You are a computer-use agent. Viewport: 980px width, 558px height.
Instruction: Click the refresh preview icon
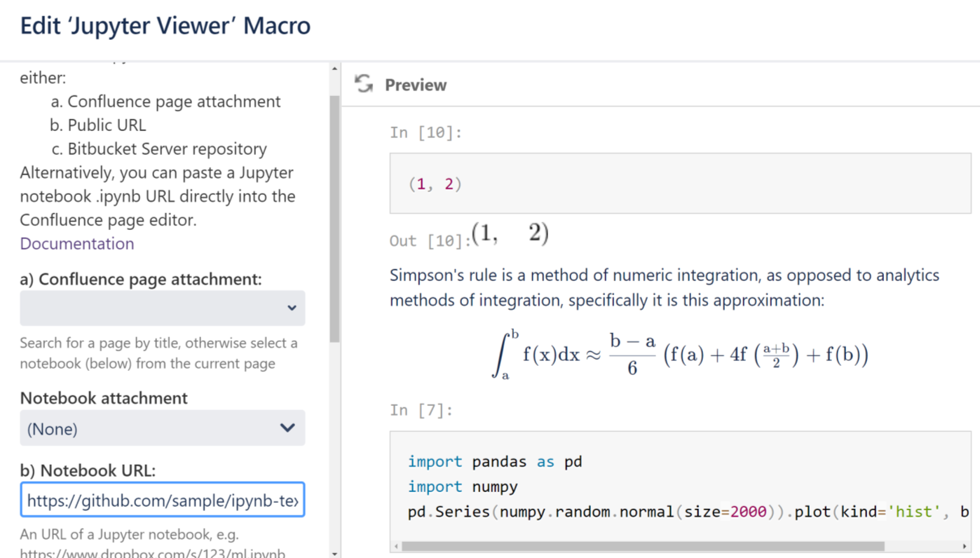(x=364, y=84)
